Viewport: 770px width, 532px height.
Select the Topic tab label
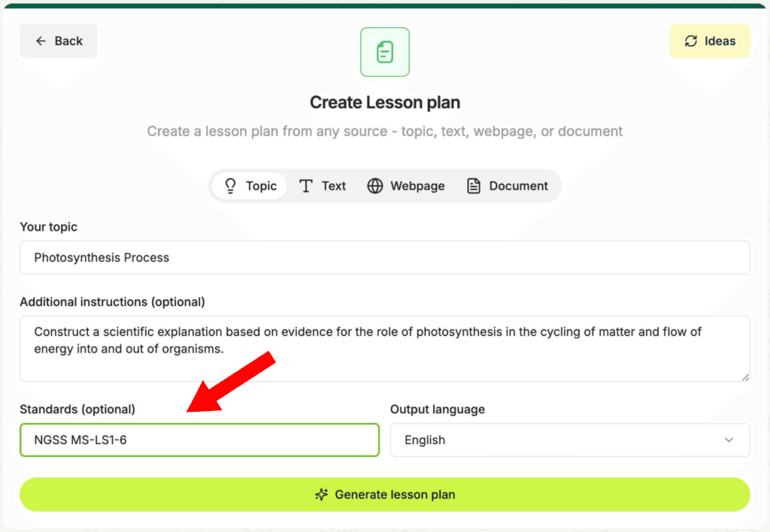[x=261, y=186]
